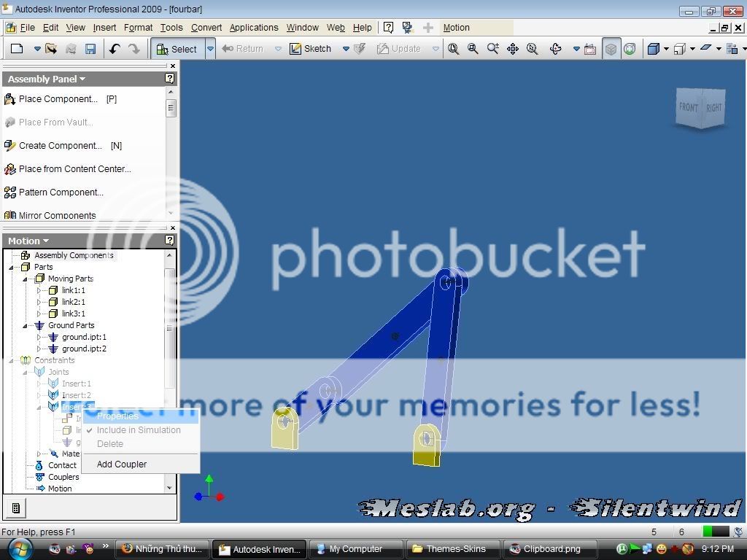Open the Sketch dropdown arrow
747x560 pixels.
point(346,49)
